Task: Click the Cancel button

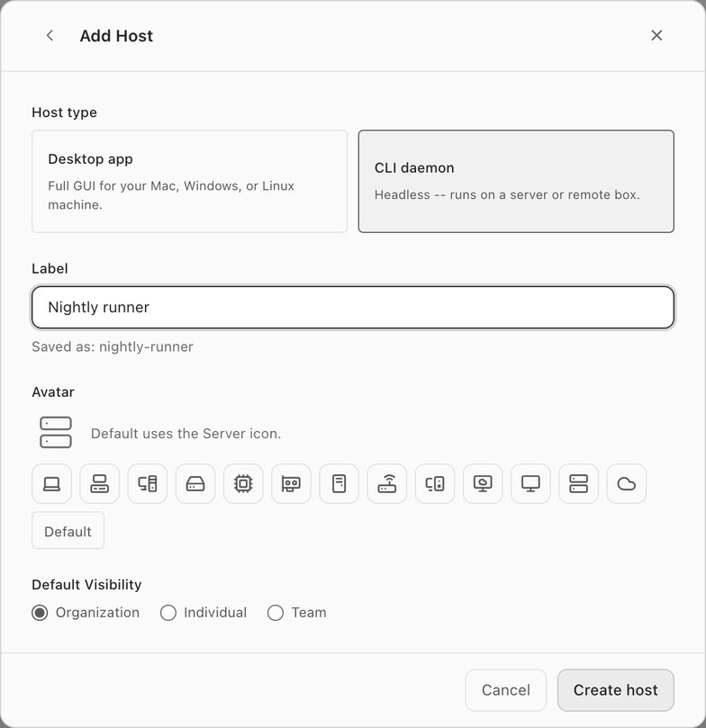Action: (506, 690)
